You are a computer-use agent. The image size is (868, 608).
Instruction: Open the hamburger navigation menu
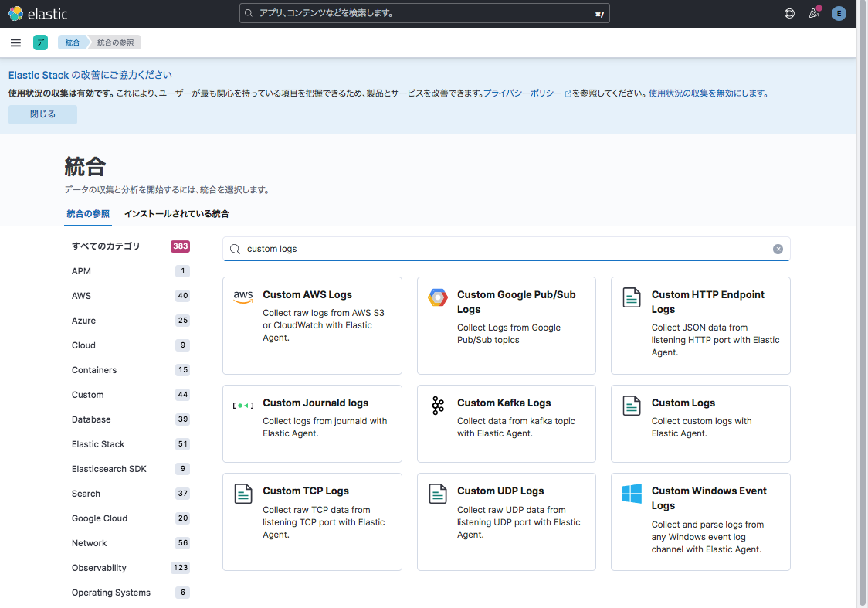coord(15,42)
